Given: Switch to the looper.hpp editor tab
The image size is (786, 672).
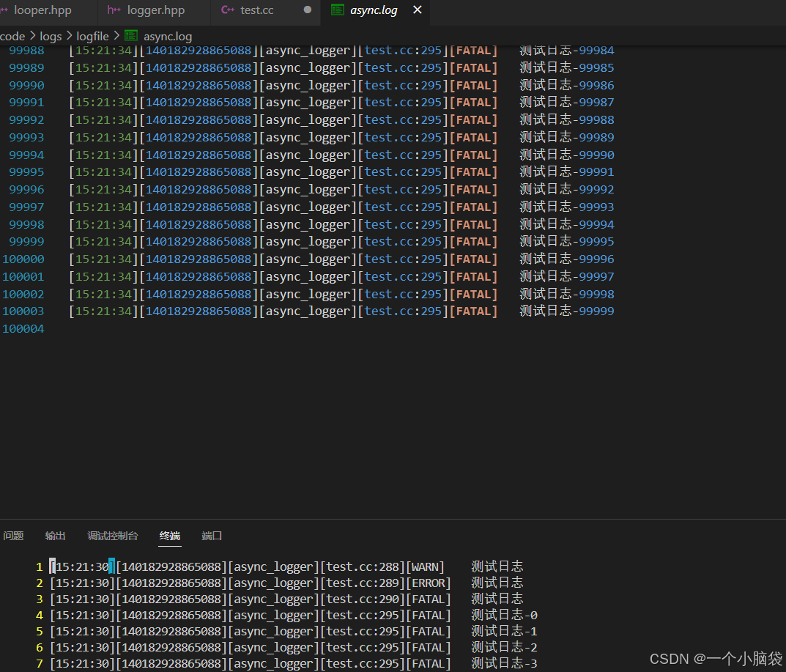Looking at the screenshot, I should (42, 10).
